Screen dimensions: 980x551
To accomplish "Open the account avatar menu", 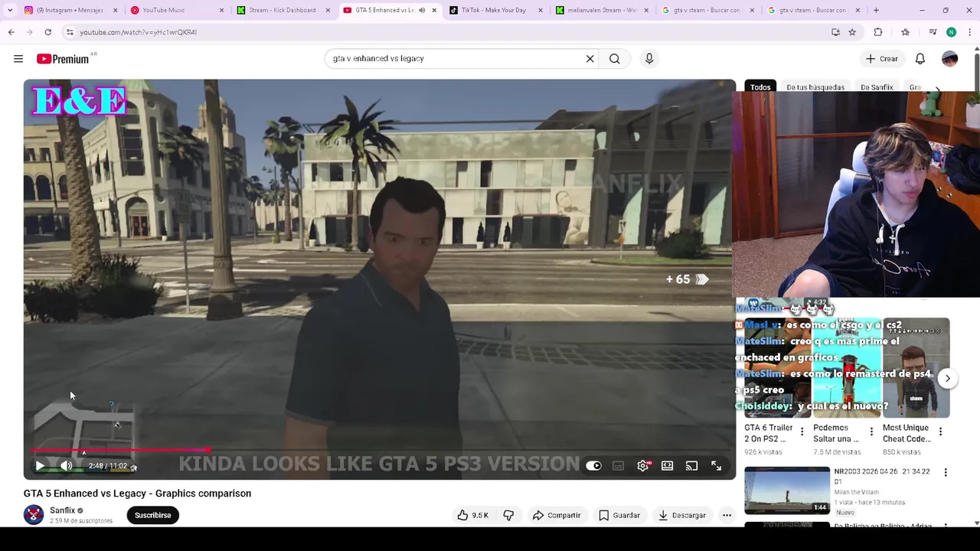I will tap(950, 59).
